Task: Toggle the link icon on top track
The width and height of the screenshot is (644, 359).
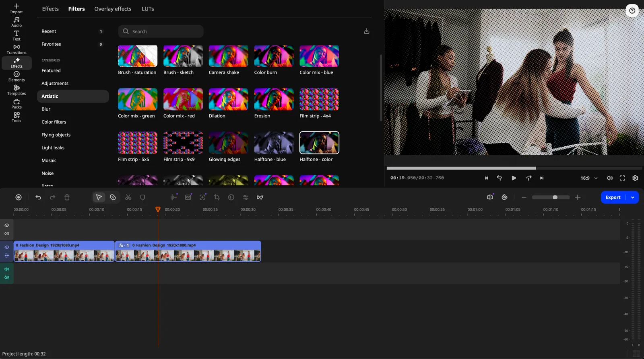Action: 7,234
